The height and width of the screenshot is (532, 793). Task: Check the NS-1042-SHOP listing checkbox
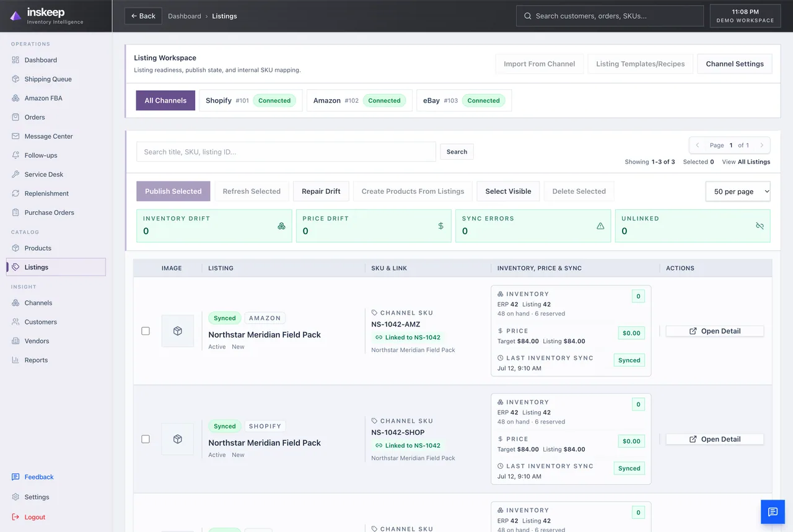146,439
